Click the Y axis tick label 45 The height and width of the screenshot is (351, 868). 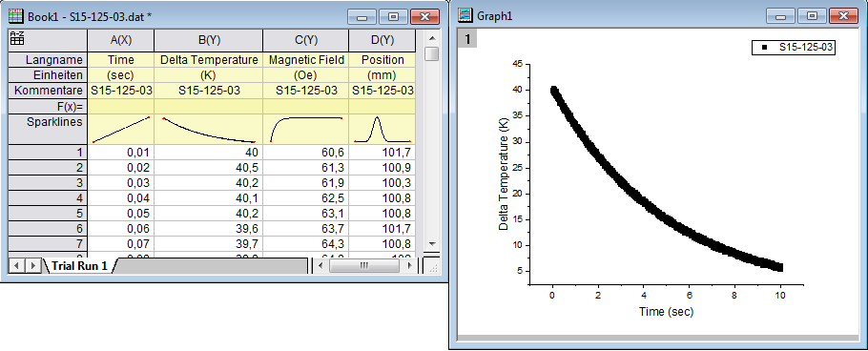click(518, 64)
